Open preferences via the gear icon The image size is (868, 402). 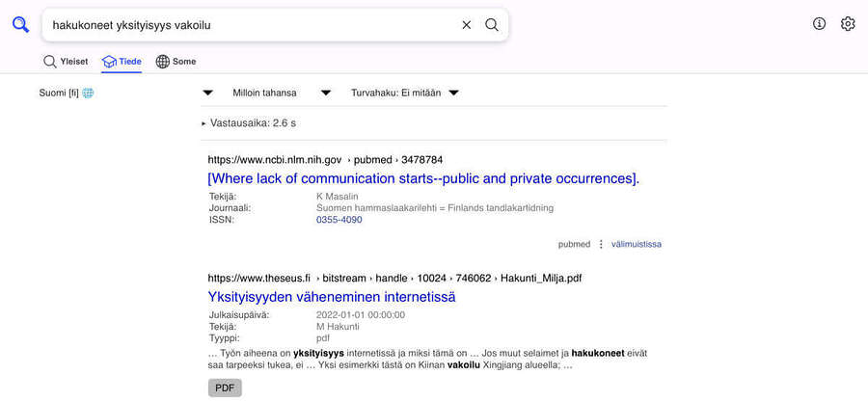848,24
